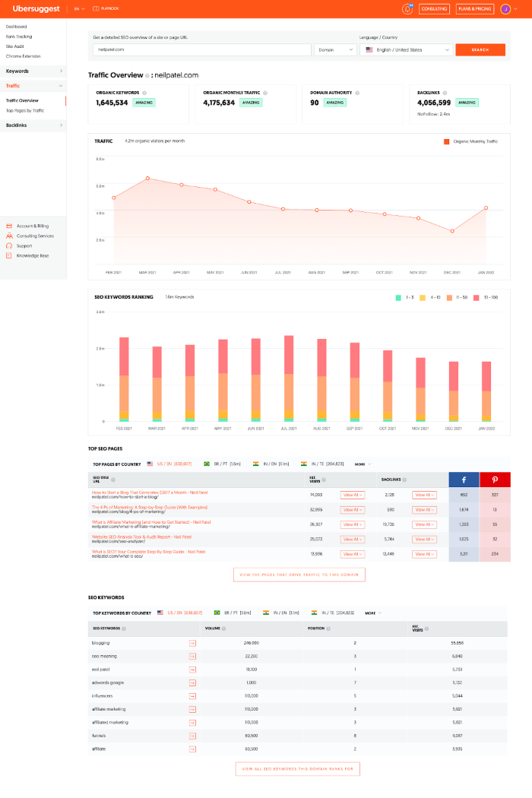Open Est. Visits View All for first page
This screenshot has height=798, width=532.
(x=353, y=496)
